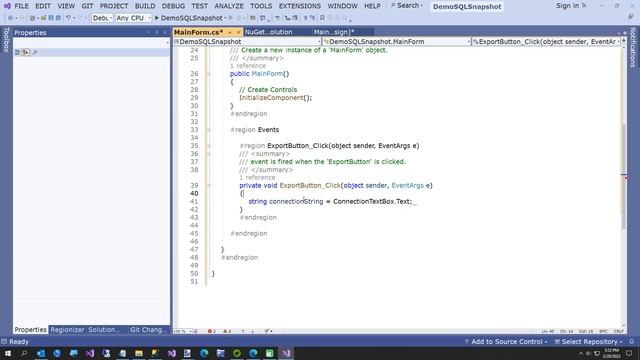Open the Properties object selector dropdown
Image resolution: width=640 pixels, height=360 pixels.
click(x=91, y=42)
